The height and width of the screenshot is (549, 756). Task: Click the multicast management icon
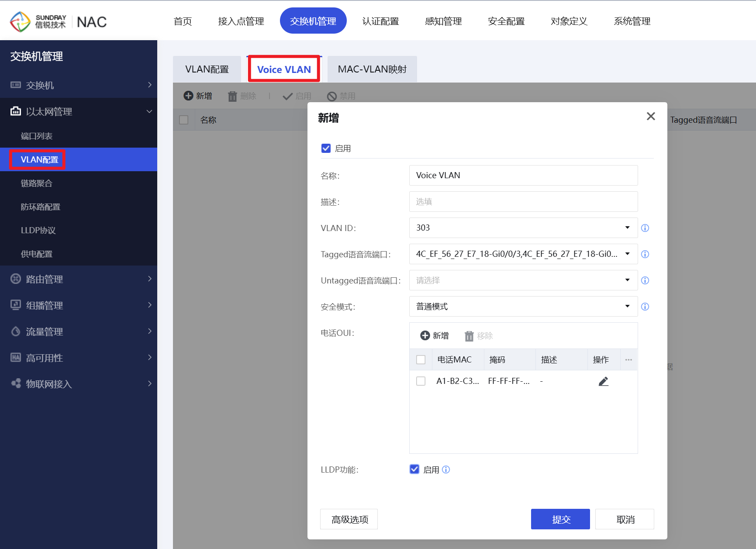point(16,305)
